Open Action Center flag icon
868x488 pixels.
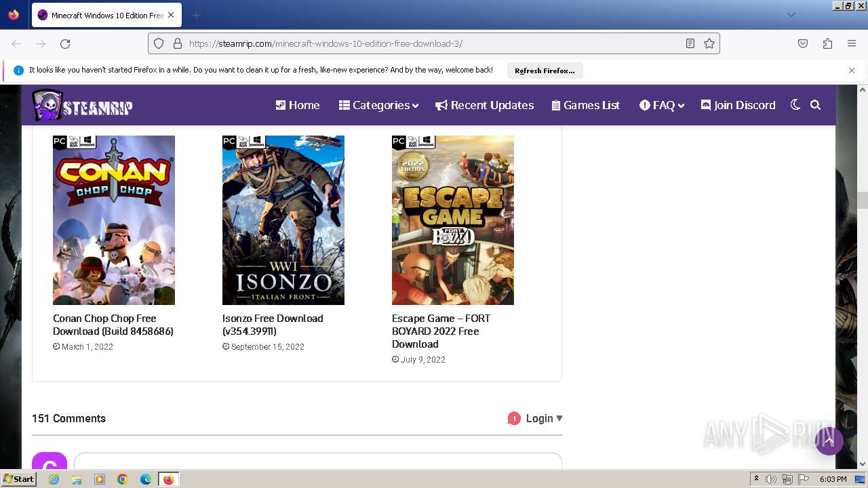(803, 479)
